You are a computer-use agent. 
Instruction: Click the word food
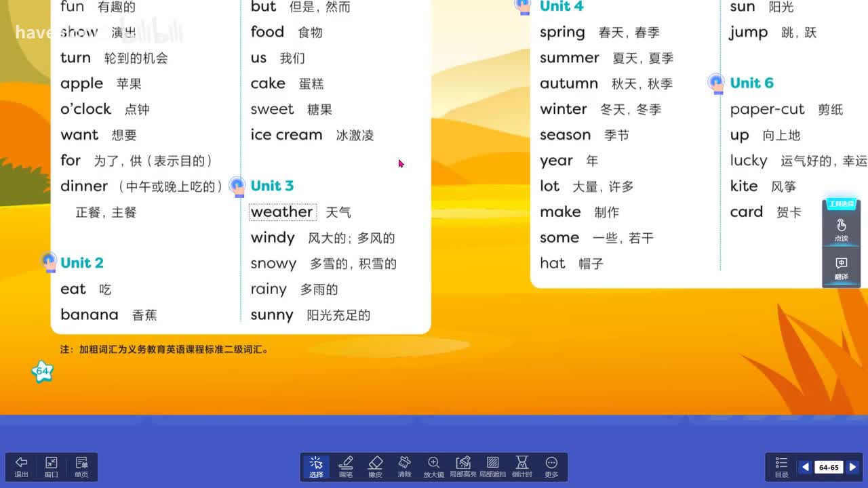tap(267, 32)
